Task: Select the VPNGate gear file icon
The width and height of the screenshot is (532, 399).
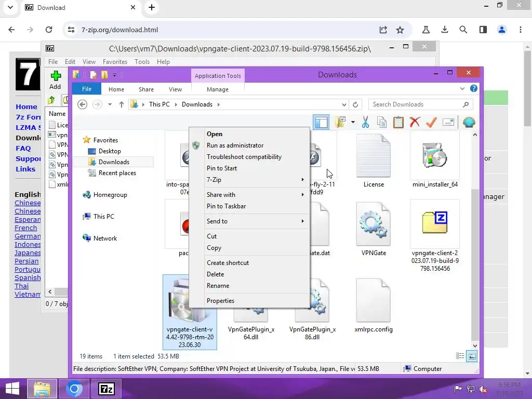Action: 374,224
